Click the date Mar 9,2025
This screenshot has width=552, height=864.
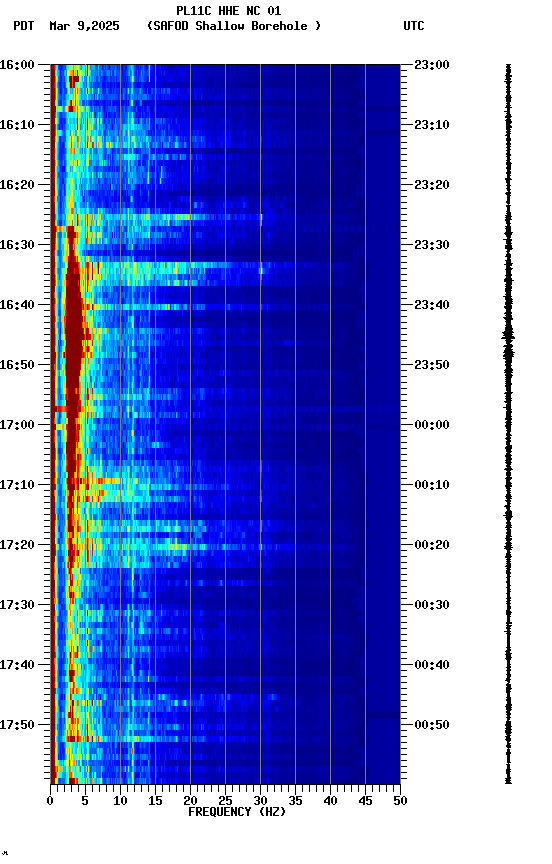pyautogui.click(x=84, y=26)
